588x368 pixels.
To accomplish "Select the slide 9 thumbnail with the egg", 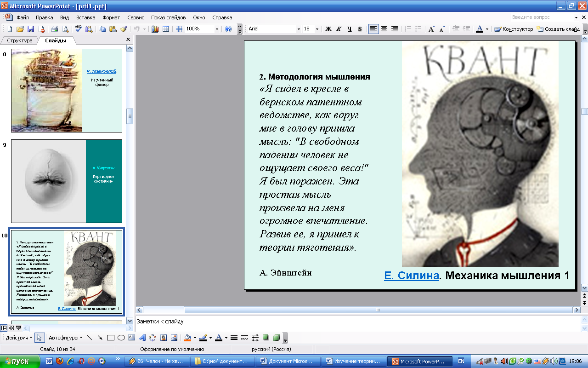I will pos(67,181).
